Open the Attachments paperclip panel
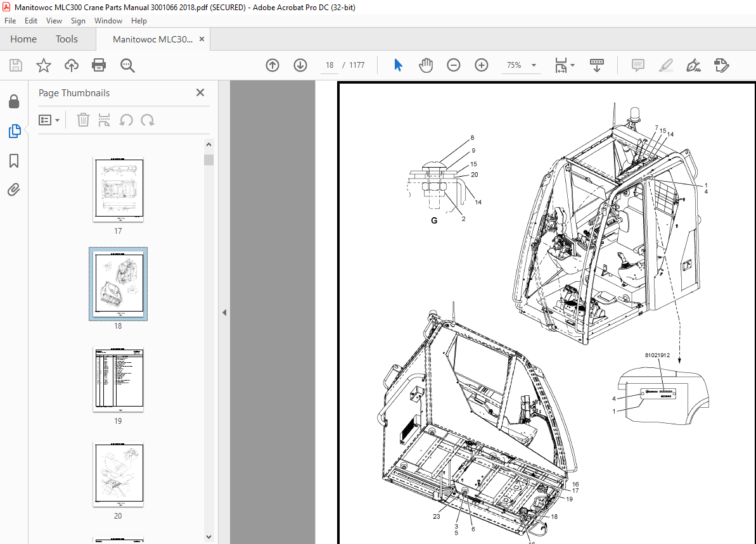756x544 pixels. [x=14, y=190]
